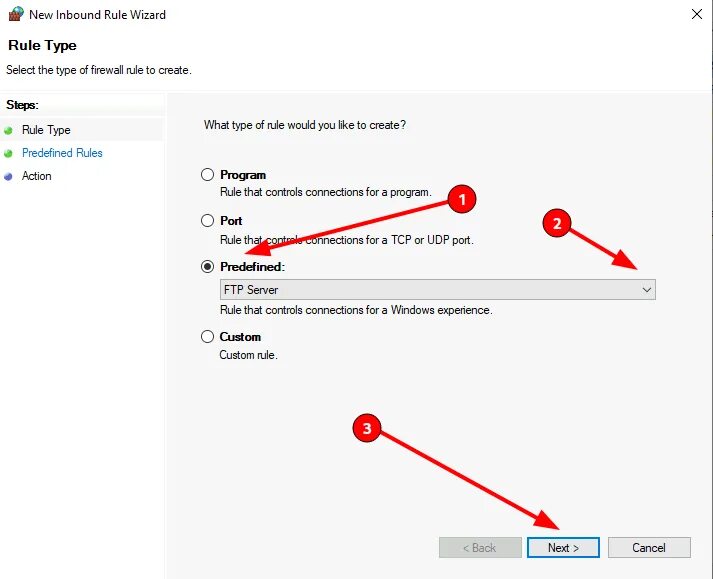713x579 pixels.
Task: Click the blue bullet beside Action step
Action: 8,176
